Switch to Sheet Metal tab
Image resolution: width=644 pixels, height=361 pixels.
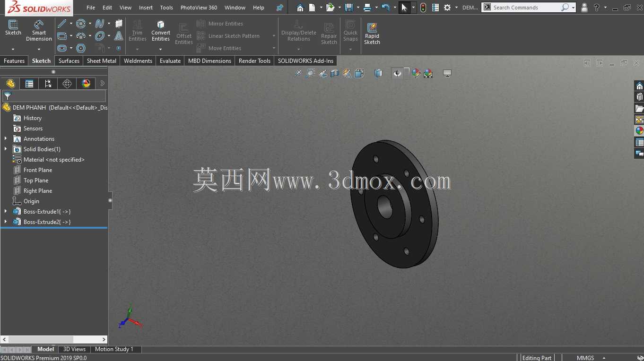tap(102, 60)
